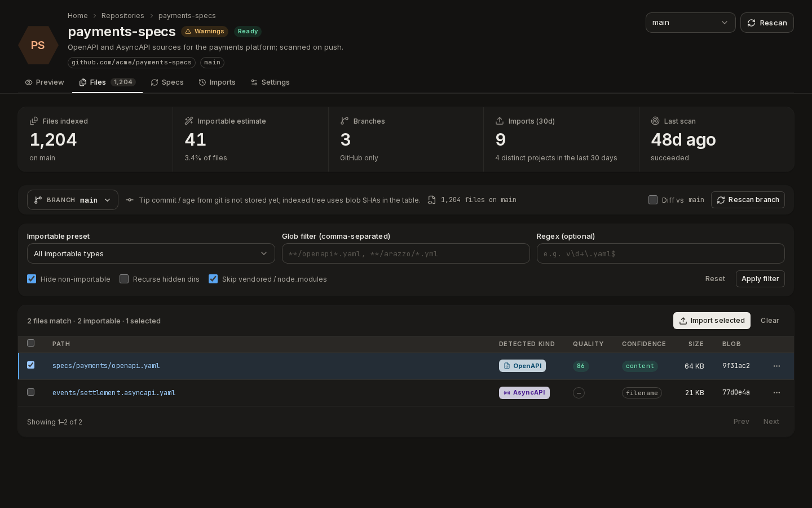Open specs/payments/openapi.yaml file link
The width and height of the screenshot is (812, 508).
[x=106, y=366]
